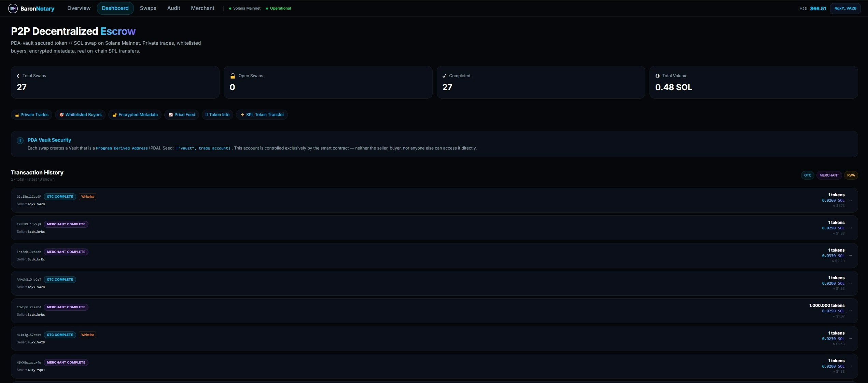The width and height of the screenshot is (868, 383).
Task: Click the Operational status label
Action: click(x=279, y=8)
